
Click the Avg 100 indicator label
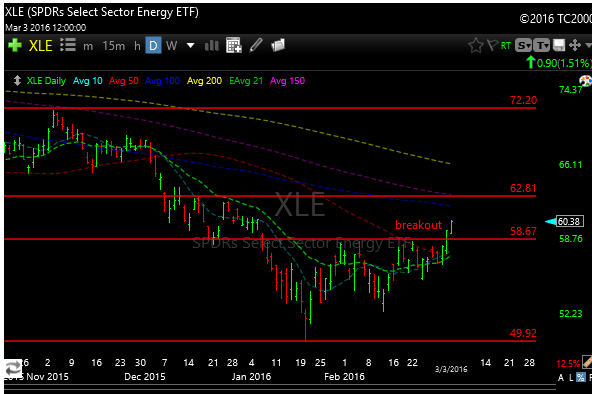point(162,81)
